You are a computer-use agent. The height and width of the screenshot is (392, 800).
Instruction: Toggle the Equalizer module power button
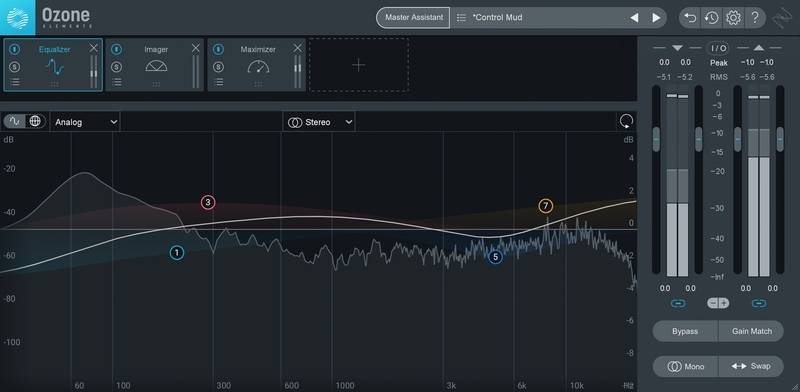[x=15, y=50]
